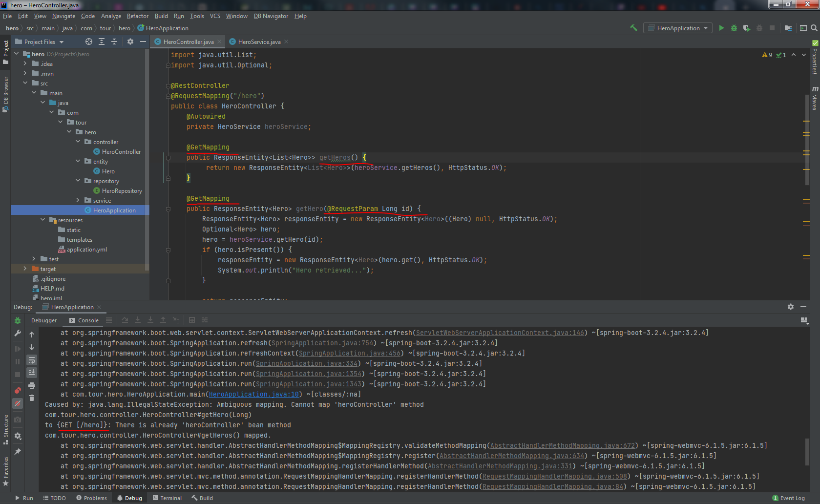Open the VCS menu

tap(215, 16)
